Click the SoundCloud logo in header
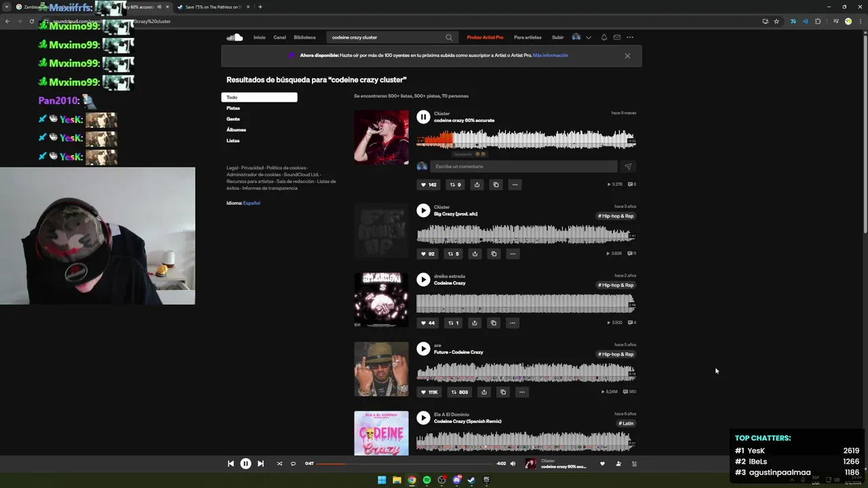 coord(235,37)
